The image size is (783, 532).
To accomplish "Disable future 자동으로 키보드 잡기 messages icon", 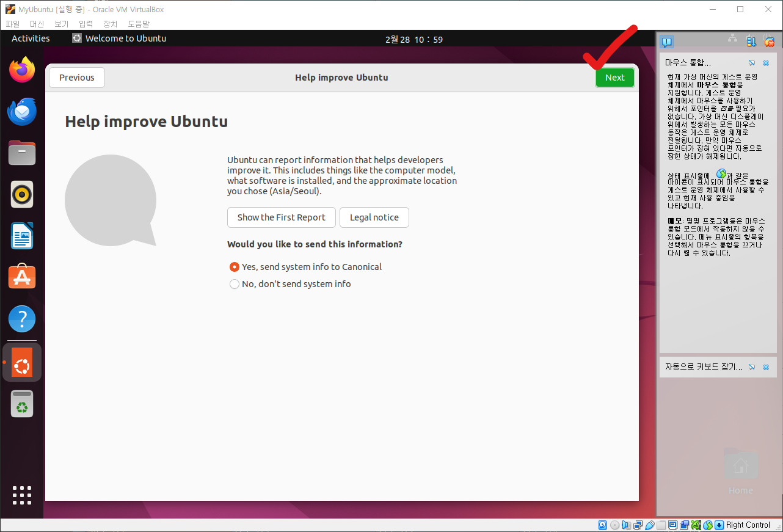I will (x=752, y=367).
